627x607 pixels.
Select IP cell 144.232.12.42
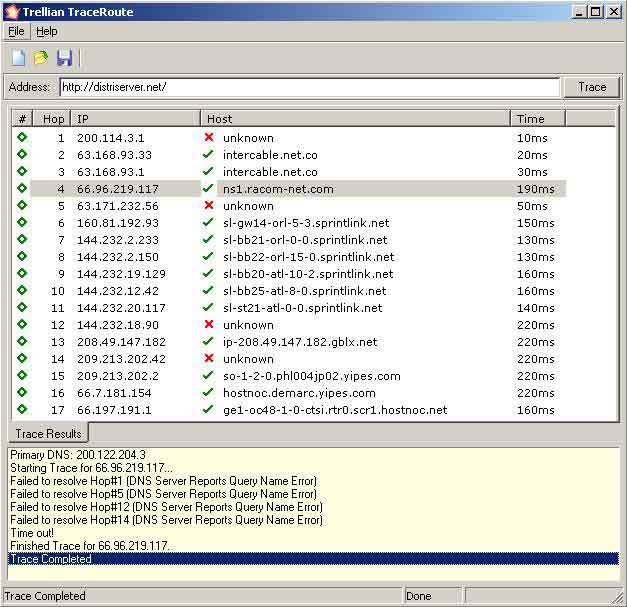coord(118,291)
